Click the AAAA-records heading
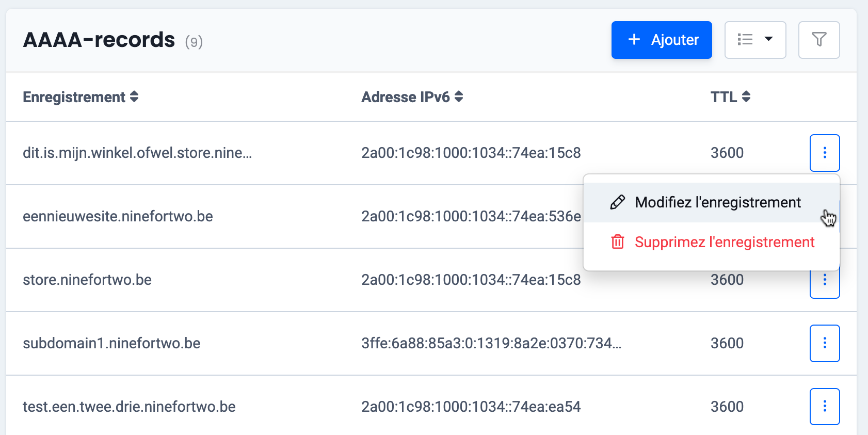The image size is (868, 435). pyautogui.click(x=99, y=40)
